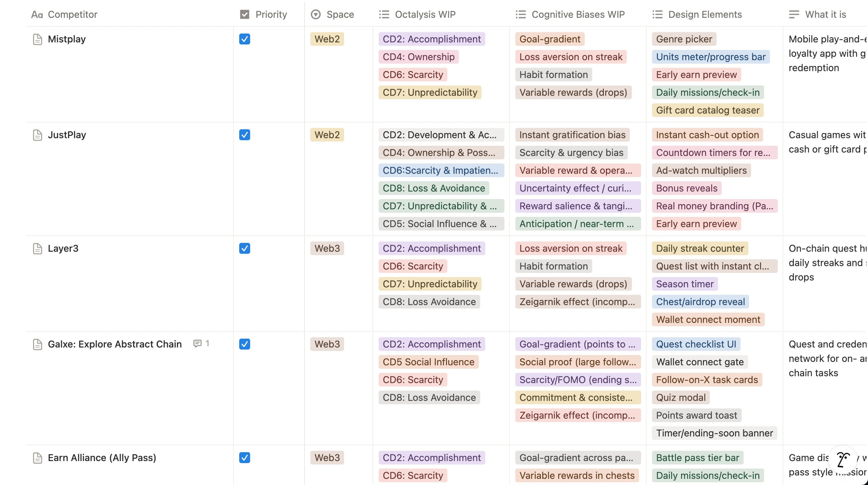This screenshot has width=868, height=485.
Task: Open the Space column header menu
Action: (339, 14)
